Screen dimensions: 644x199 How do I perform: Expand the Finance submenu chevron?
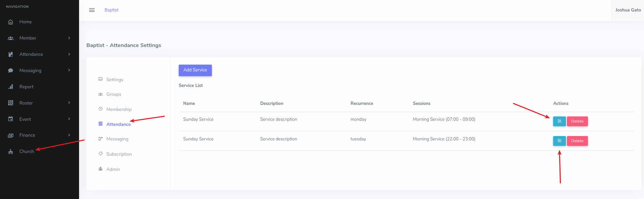pos(69,135)
